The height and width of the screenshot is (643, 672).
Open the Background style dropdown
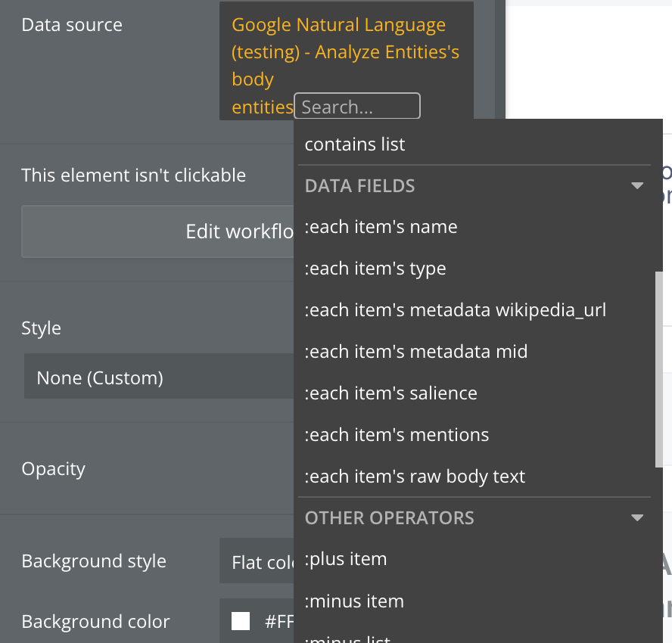(x=256, y=561)
